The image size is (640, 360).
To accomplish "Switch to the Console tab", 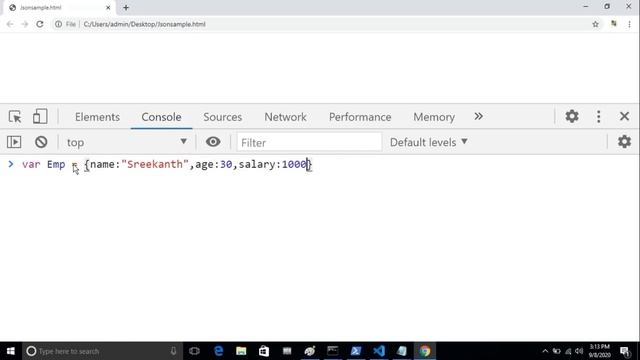I will coord(161,117).
